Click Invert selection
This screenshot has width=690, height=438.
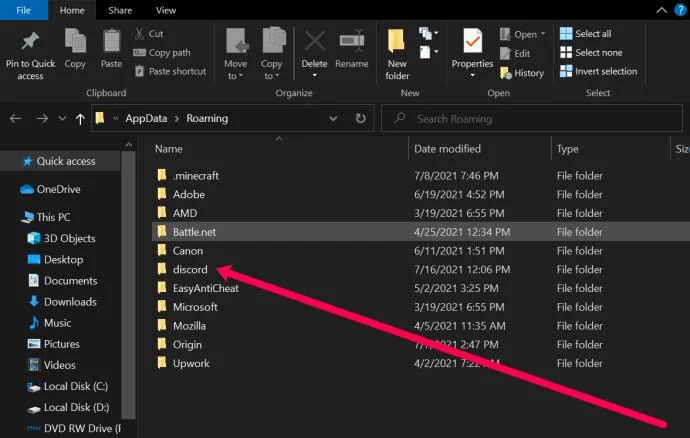598,71
